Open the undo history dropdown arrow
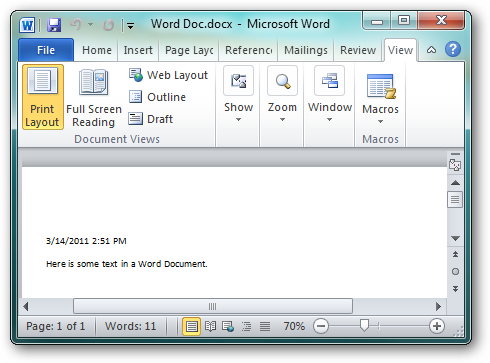 tap(90, 25)
